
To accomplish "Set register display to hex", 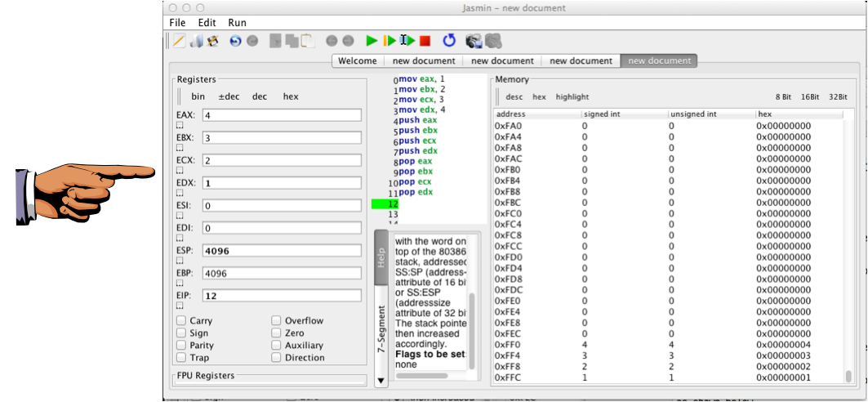I will pyautogui.click(x=291, y=96).
